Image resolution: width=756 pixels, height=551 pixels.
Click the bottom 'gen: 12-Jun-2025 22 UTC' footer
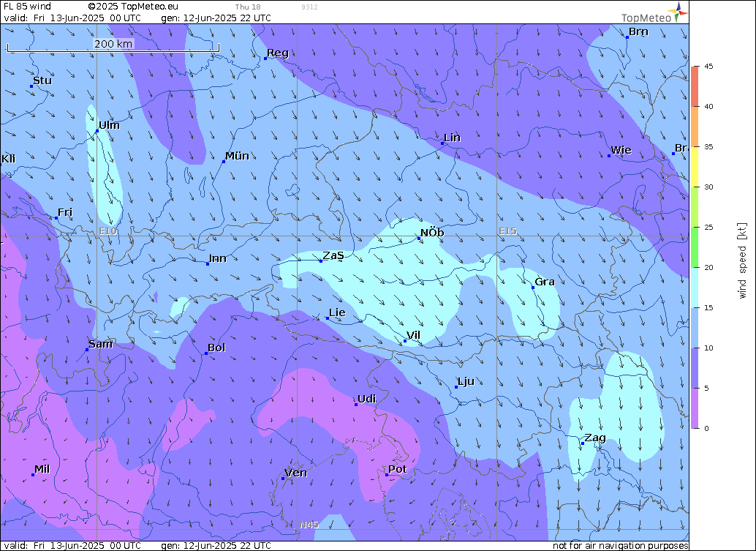pos(216,546)
